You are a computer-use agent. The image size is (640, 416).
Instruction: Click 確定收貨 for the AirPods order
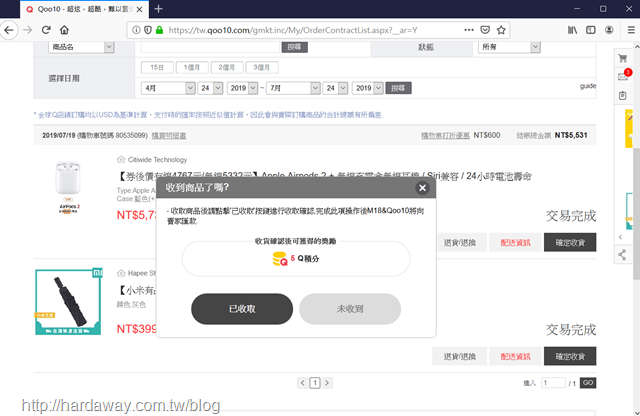pyautogui.click(x=570, y=242)
